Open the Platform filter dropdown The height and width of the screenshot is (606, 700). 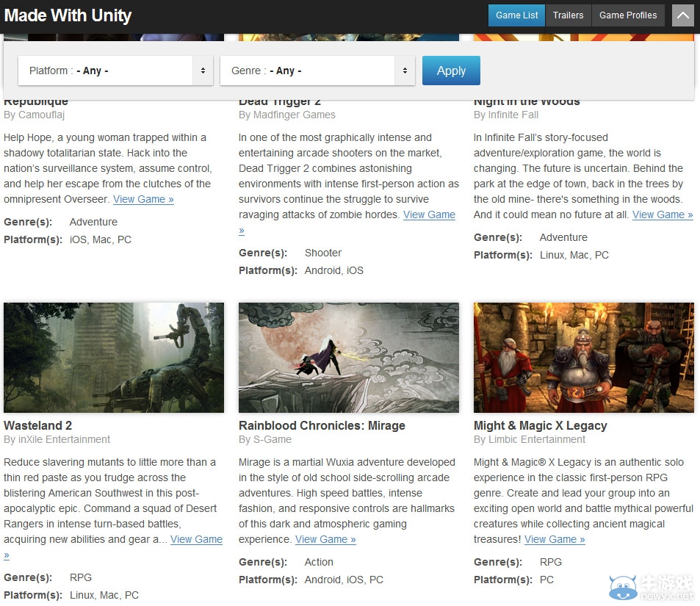(115, 71)
